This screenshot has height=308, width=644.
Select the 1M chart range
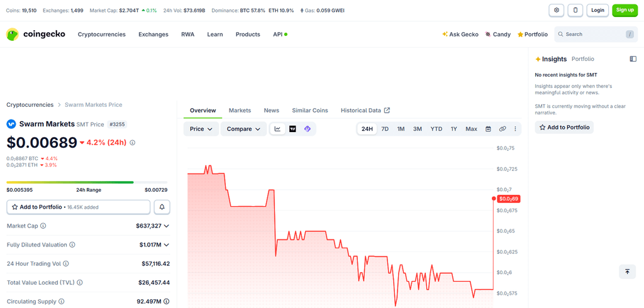[x=401, y=129]
